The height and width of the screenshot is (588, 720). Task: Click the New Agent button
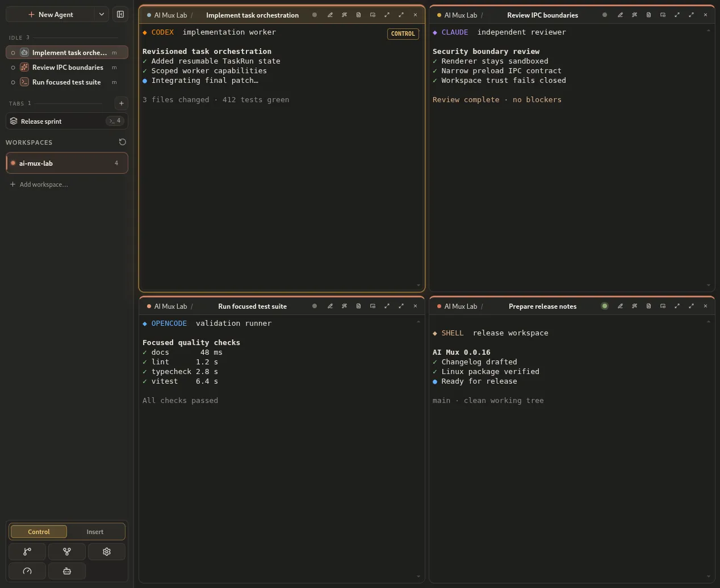coord(50,14)
